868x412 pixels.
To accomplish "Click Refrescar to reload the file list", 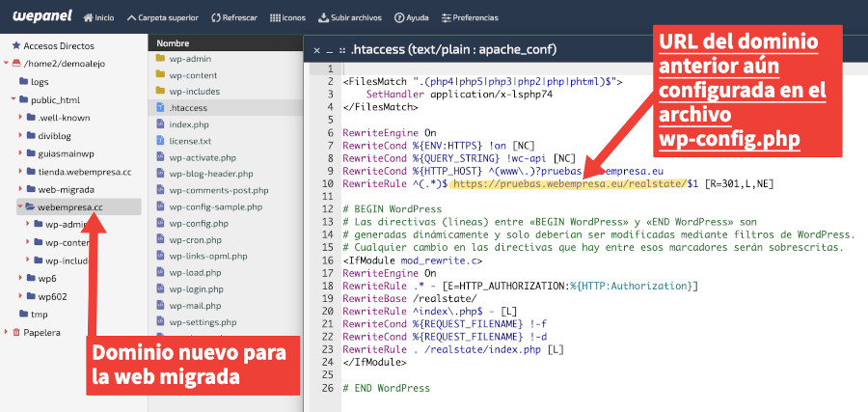I will pyautogui.click(x=234, y=17).
